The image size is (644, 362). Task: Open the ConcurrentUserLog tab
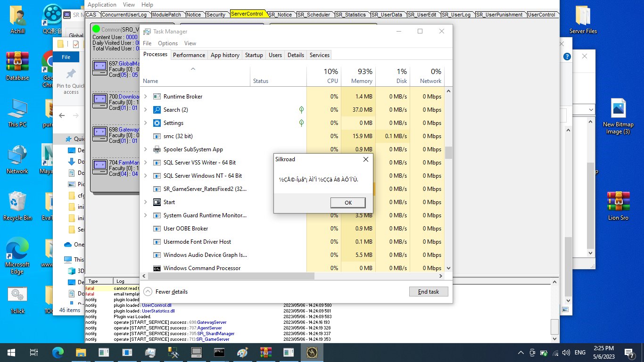pos(124,15)
